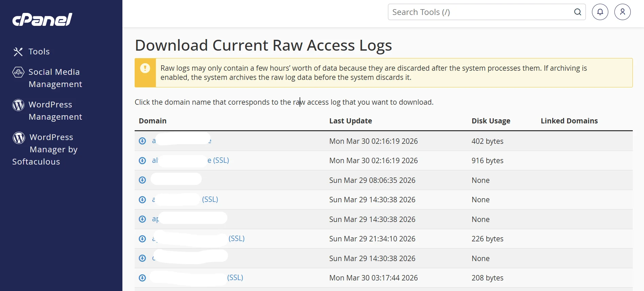644x291 pixels.
Task: Open Social Media Management
Action: [x=55, y=78]
